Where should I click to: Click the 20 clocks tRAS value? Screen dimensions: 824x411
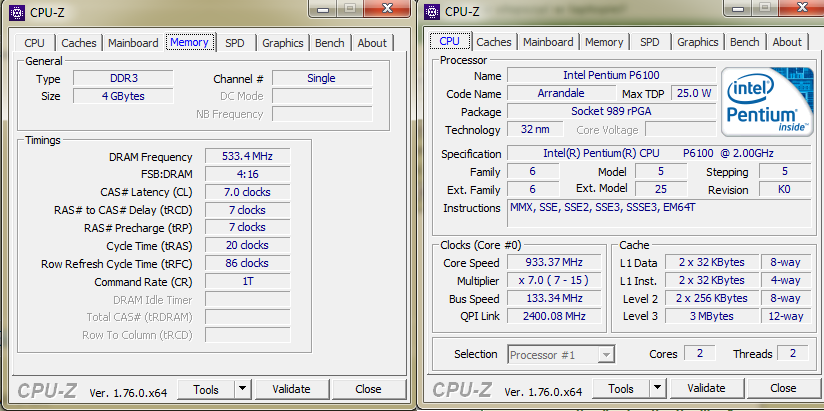(x=247, y=245)
